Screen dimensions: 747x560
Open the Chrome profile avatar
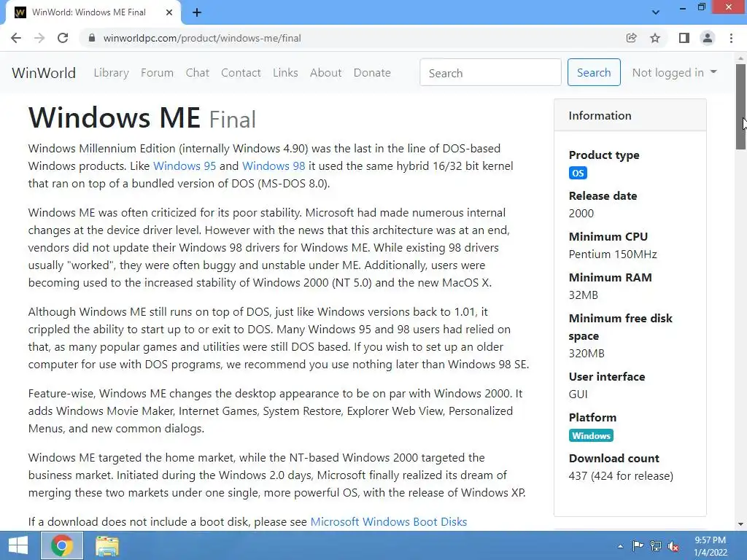coord(708,38)
